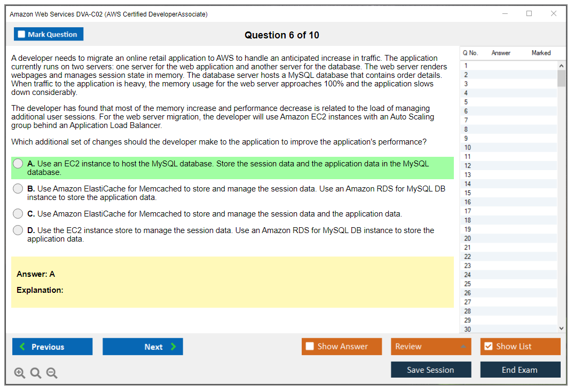The height and width of the screenshot is (392, 574).
Task: Click the zoom in magnifier icon
Action: coord(20,373)
